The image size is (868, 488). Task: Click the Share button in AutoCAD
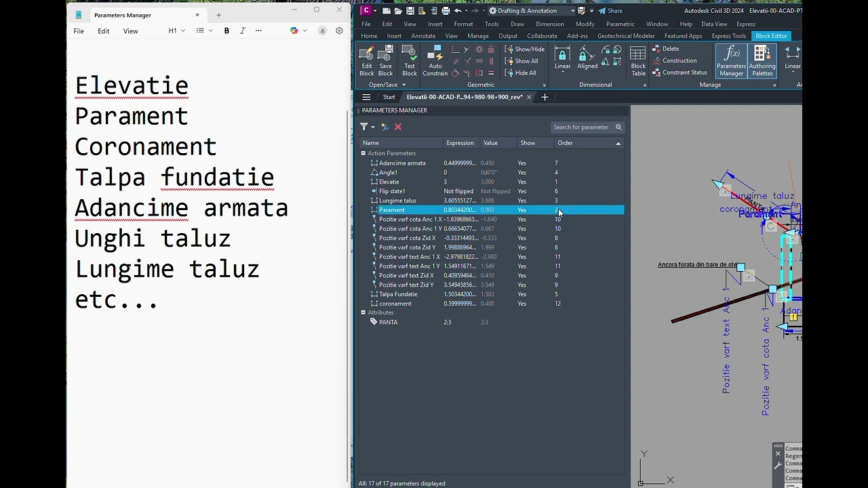pos(610,11)
